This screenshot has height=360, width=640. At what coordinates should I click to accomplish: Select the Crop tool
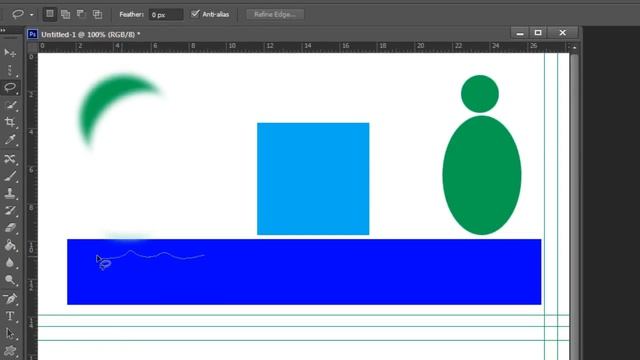tap(10, 122)
